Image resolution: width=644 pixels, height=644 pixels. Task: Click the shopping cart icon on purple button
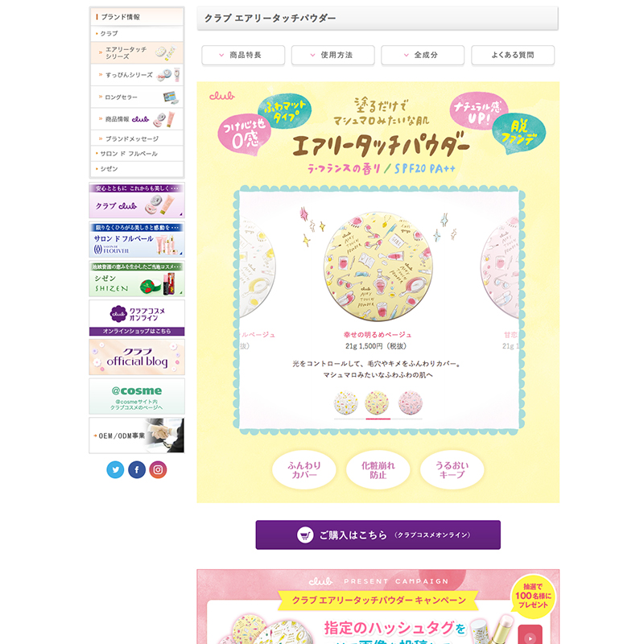[x=305, y=535]
